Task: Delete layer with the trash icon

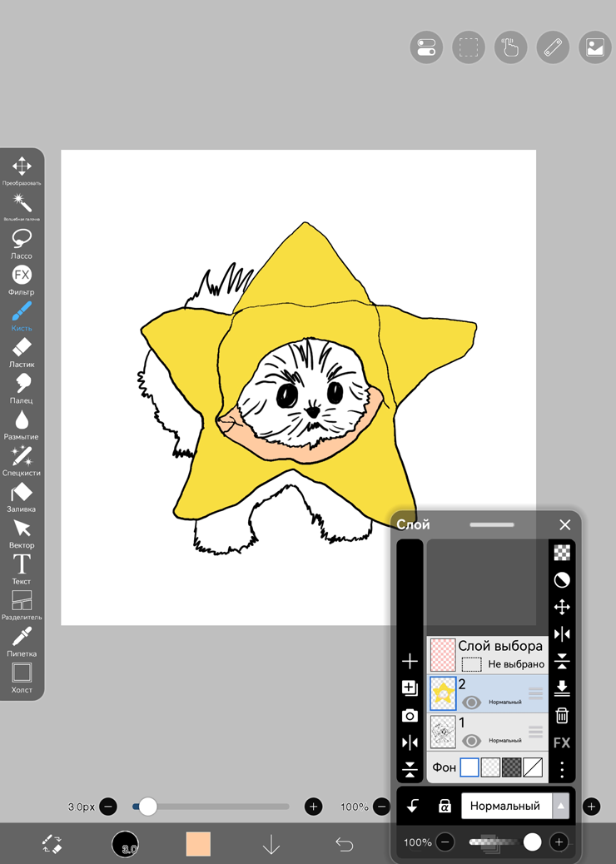Action: 562,715
